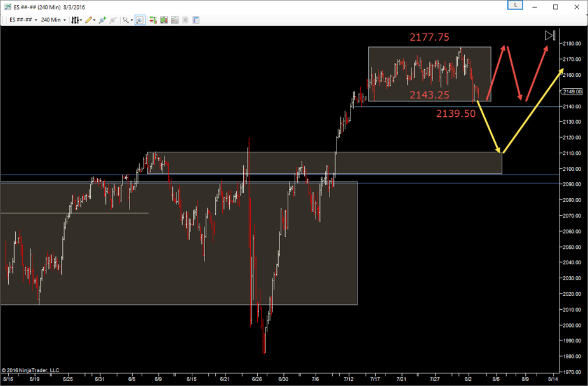The height and width of the screenshot is (386, 588).
Task: Toggle the cursor pointer tool
Action: point(126,20)
